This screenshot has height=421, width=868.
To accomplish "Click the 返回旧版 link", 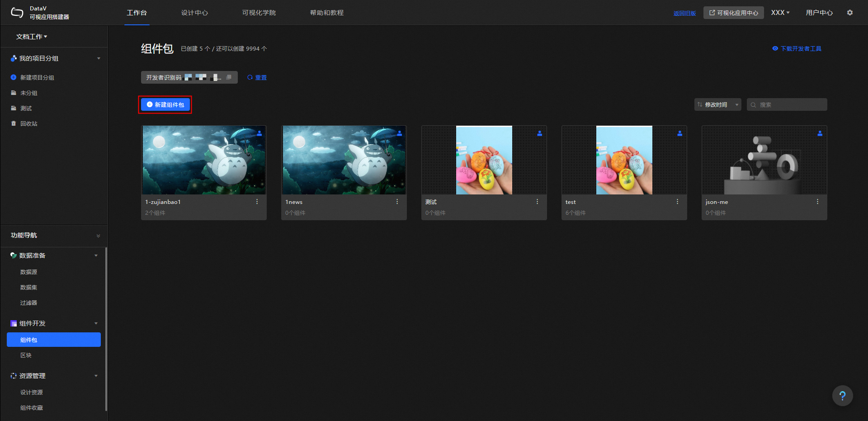I will [684, 13].
